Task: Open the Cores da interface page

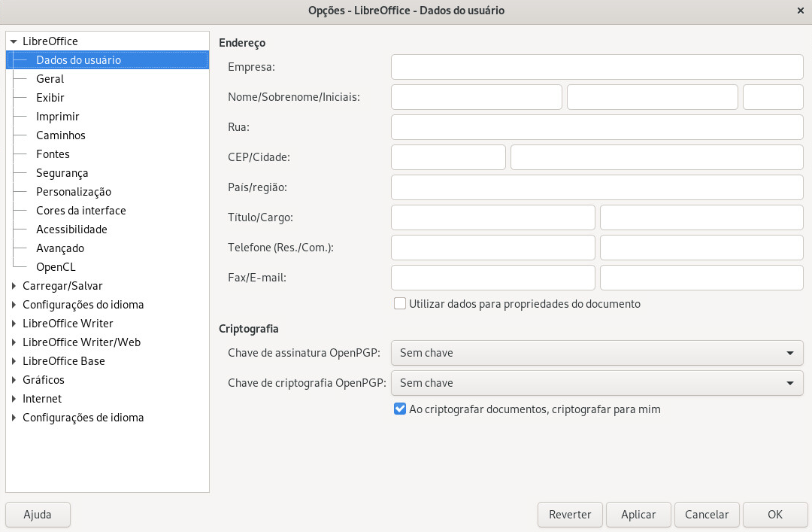Action: pyautogui.click(x=80, y=211)
